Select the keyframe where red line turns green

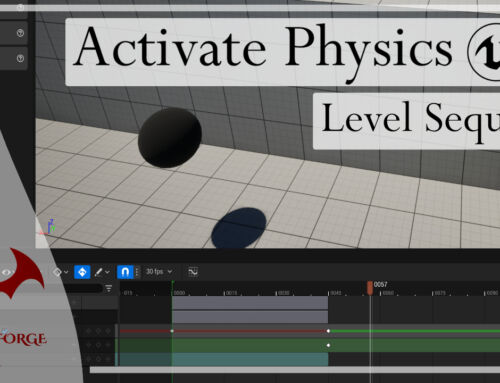click(328, 331)
